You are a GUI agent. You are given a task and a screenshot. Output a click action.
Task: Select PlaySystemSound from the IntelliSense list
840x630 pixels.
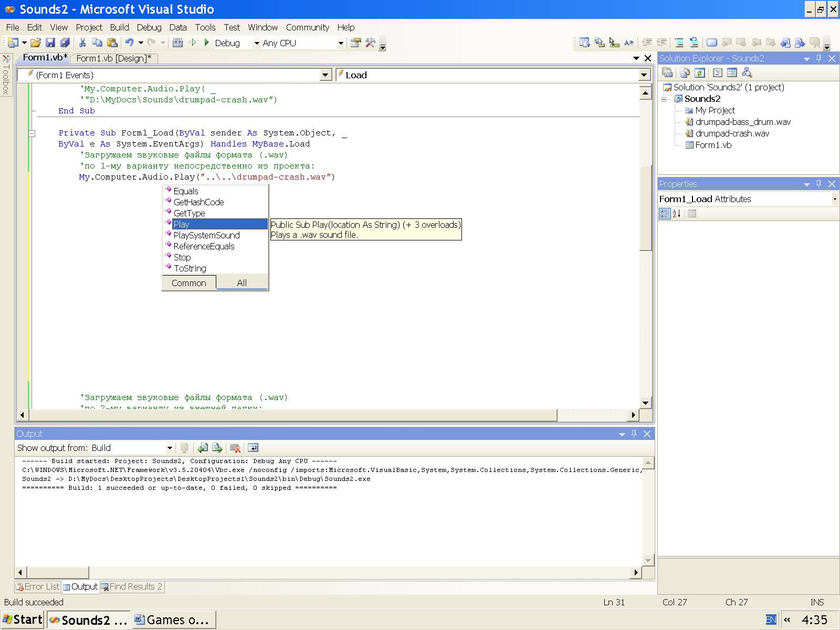206,235
